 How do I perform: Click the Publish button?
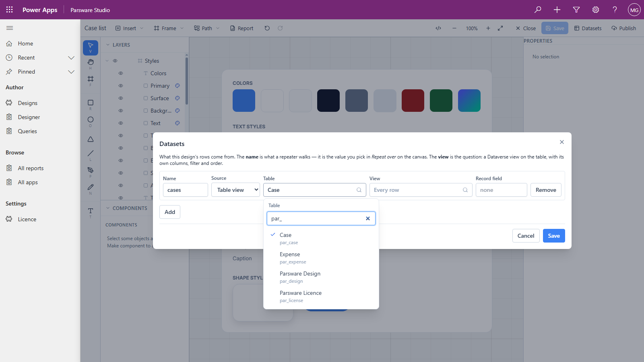(623, 28)
